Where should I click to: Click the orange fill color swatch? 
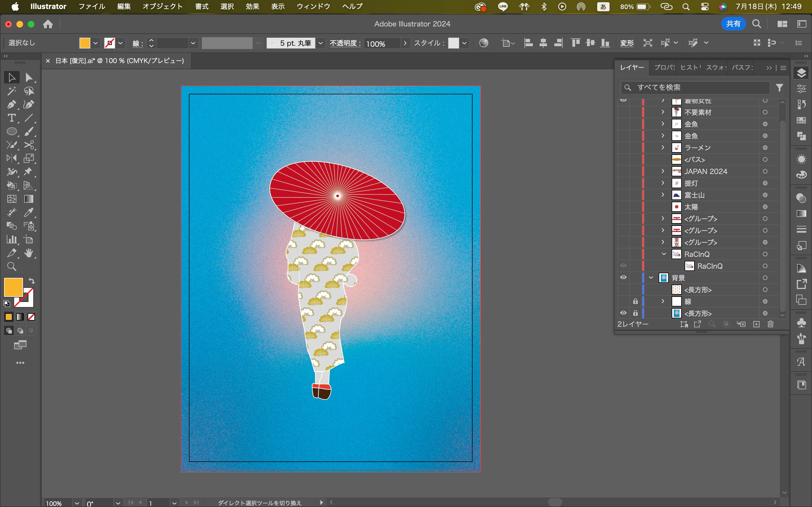85,43
